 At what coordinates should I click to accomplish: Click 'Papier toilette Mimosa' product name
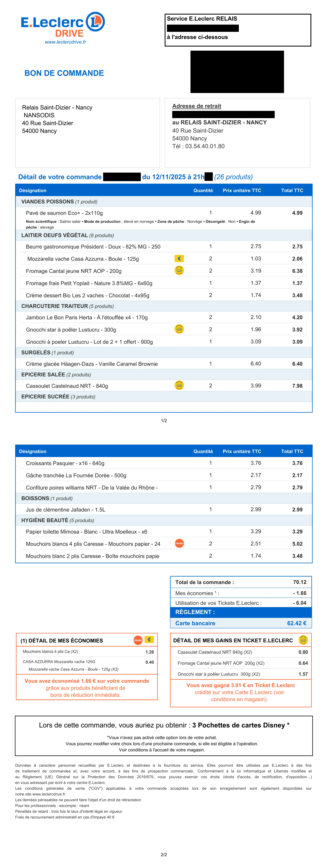86,532
